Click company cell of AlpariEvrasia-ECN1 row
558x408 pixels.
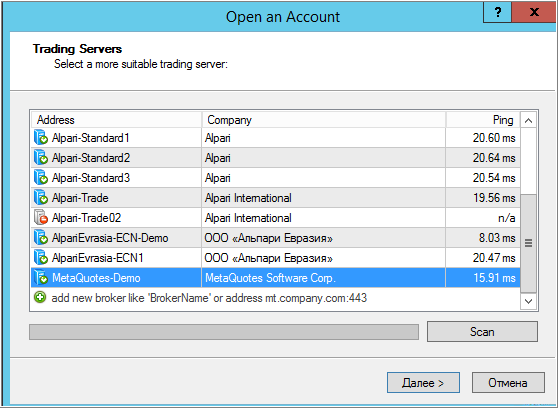coord(323,258)
